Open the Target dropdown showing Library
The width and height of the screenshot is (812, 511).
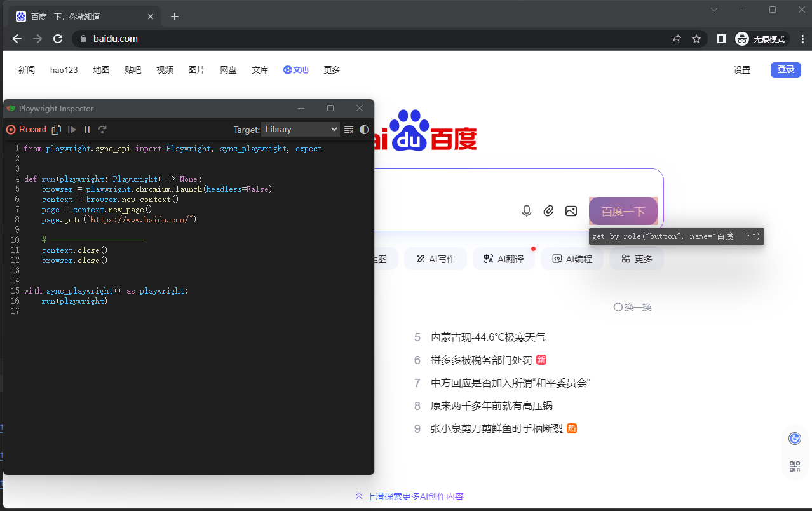(x=300, y=129)
